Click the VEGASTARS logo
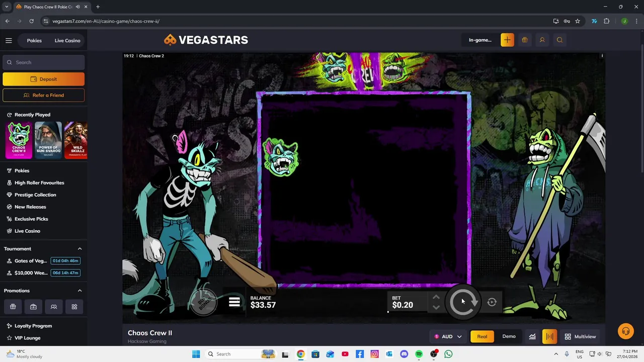Image resolution: width=644 pixels, height=362 pixels. (x=206, y=40)
